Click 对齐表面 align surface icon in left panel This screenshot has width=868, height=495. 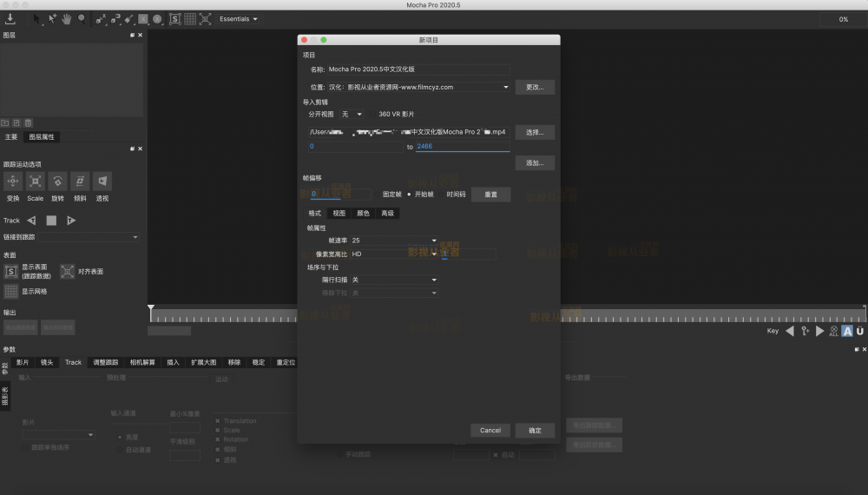[x=67, y=271]
